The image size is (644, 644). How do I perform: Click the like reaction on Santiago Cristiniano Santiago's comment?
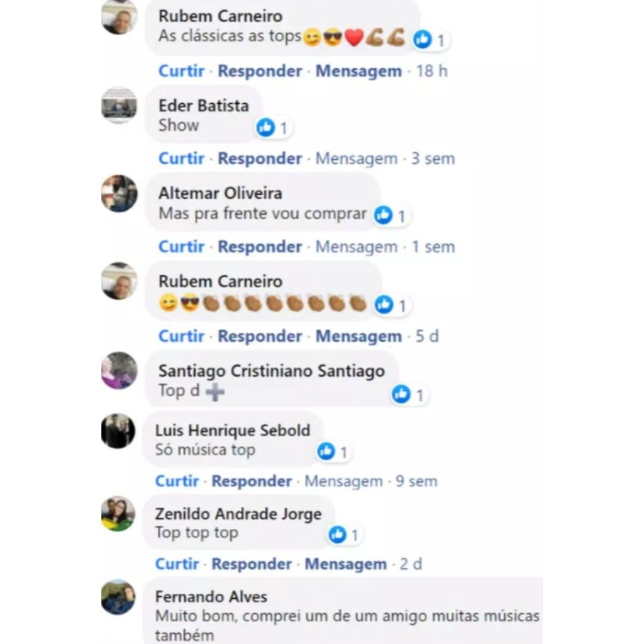pyautogui.click(x=401, y=394)
